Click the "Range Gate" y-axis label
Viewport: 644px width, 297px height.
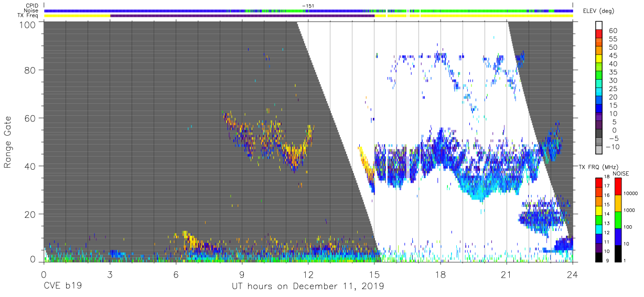tap(8, 142)
